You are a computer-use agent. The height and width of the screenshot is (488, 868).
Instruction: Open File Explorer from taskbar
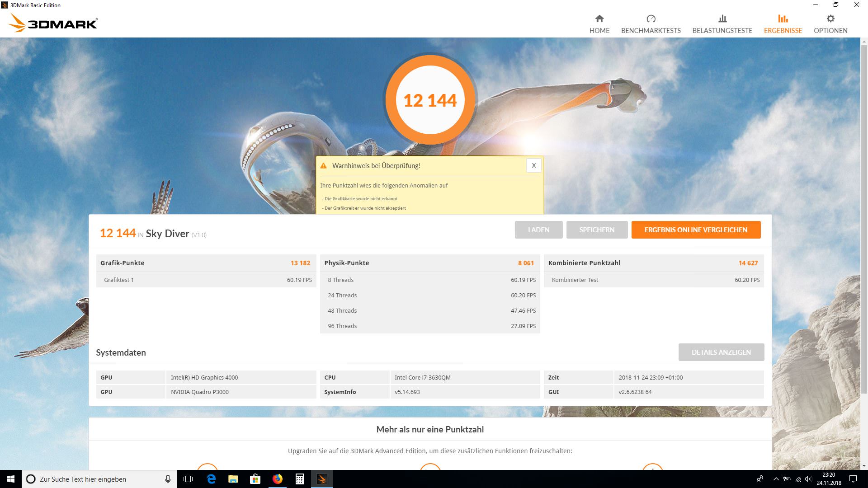coord(233,479)
